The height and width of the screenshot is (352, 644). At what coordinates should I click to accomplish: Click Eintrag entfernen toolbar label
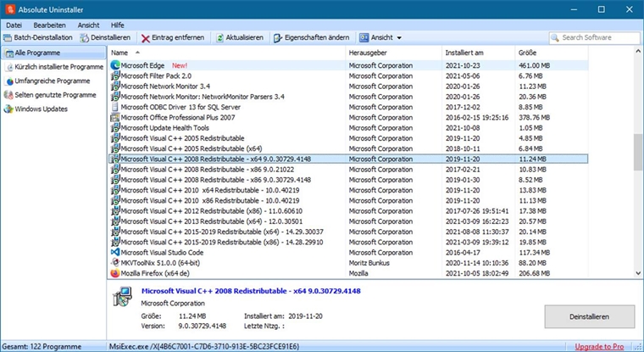point(178,37)
